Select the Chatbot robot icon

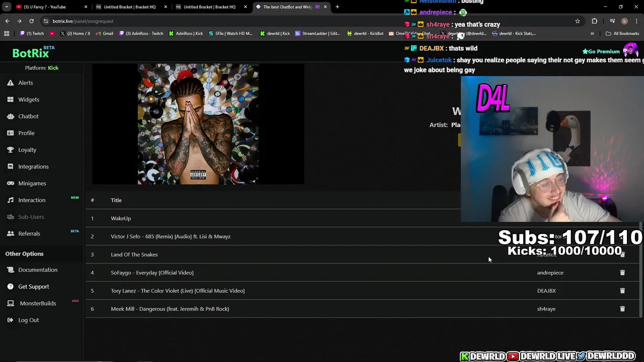10,116
